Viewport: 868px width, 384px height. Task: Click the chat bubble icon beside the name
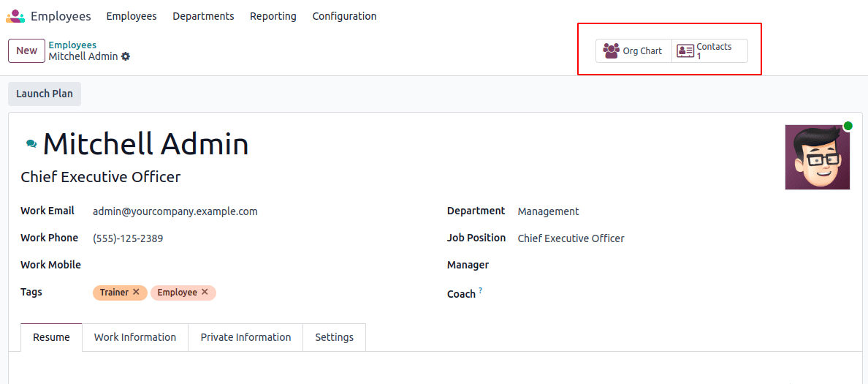[31, 144]
